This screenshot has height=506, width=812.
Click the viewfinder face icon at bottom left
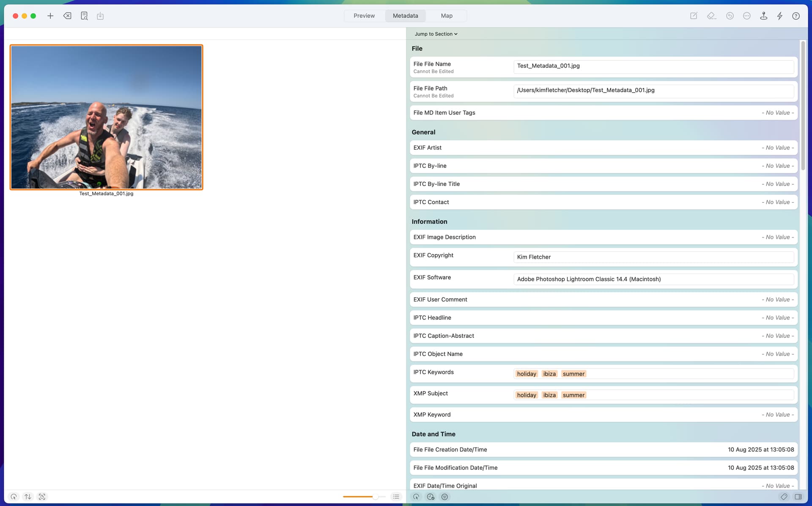click(42, 497)
